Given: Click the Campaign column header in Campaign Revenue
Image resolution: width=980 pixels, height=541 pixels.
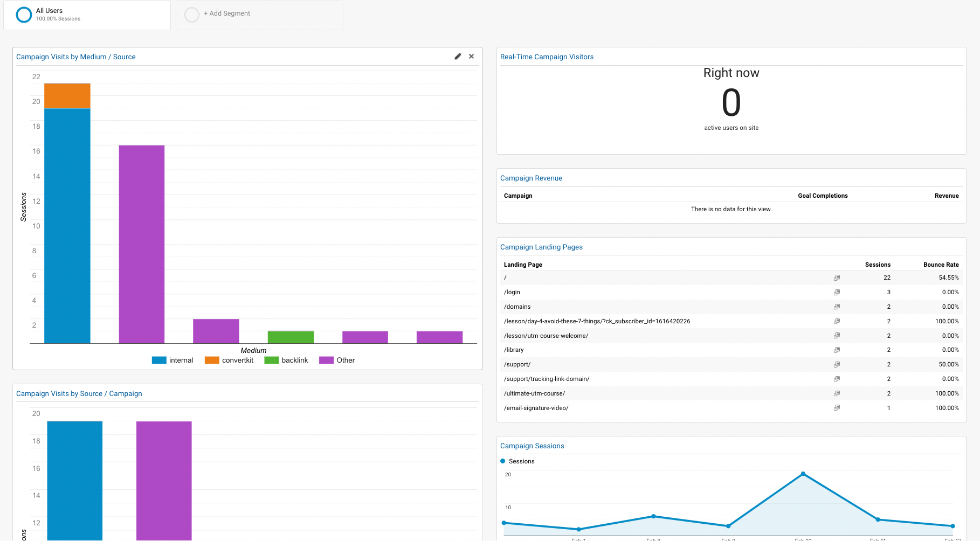Looking at the screenshot, I should 518,196.
